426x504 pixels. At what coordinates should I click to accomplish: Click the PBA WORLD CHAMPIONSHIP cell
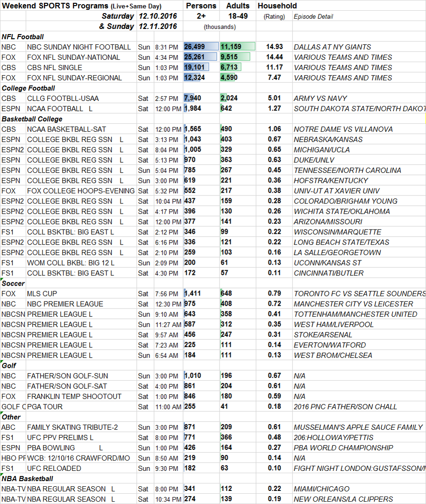(343, 448)
